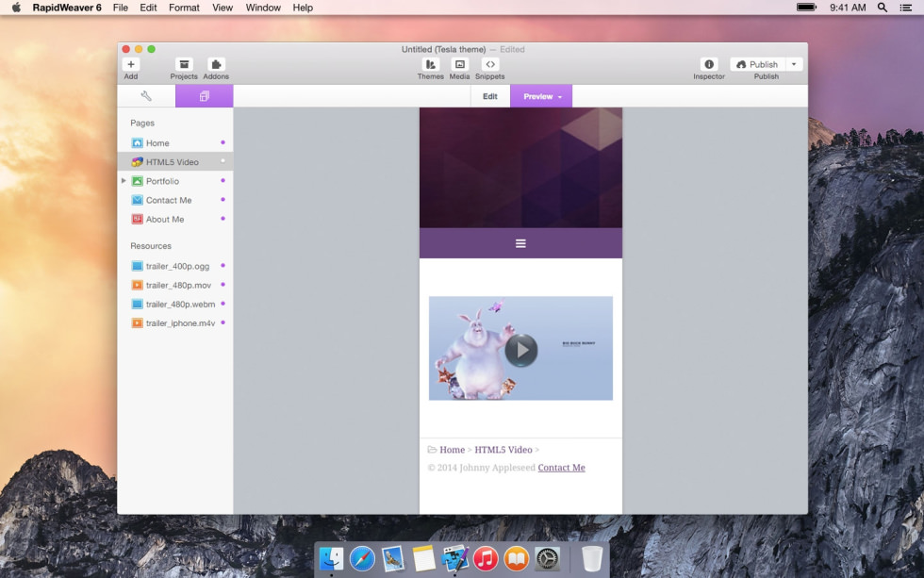Select the Home page
The width and height of the screenshot is (924, 578).
coord(175,143)
